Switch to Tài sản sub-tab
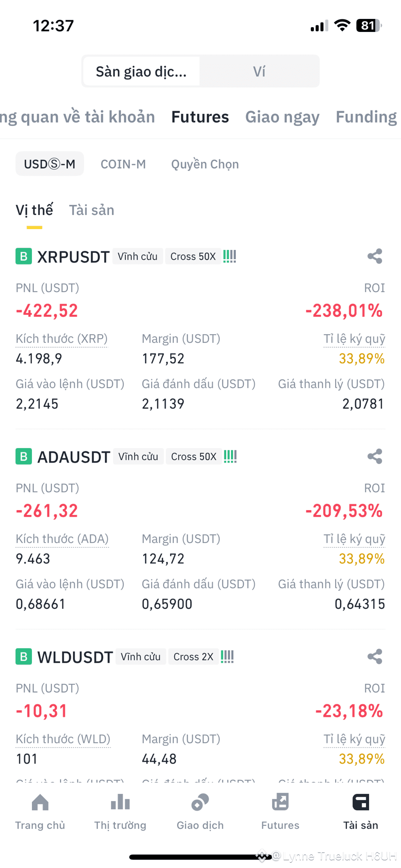This screenshot has height=868, width=401. click(92, 210)
